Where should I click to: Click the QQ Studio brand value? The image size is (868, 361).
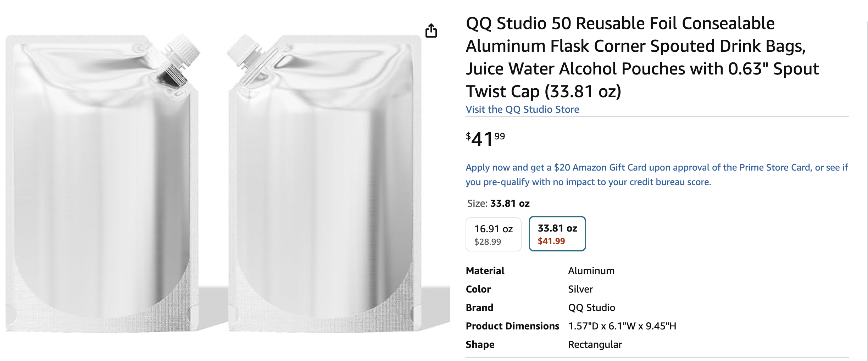click(591, 307)
